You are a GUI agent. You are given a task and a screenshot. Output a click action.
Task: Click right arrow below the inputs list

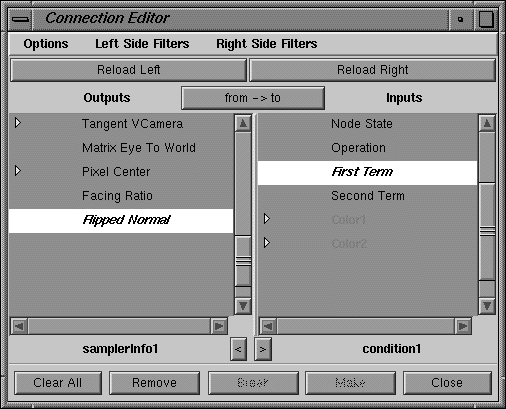tap(263, 349)
